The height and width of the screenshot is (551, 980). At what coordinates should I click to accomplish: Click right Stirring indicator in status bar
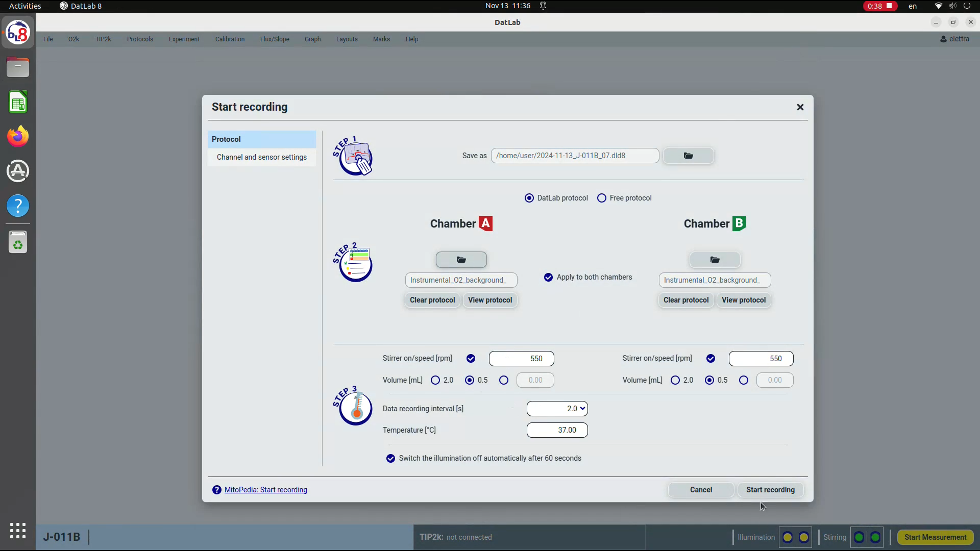(x=875, y=537)
